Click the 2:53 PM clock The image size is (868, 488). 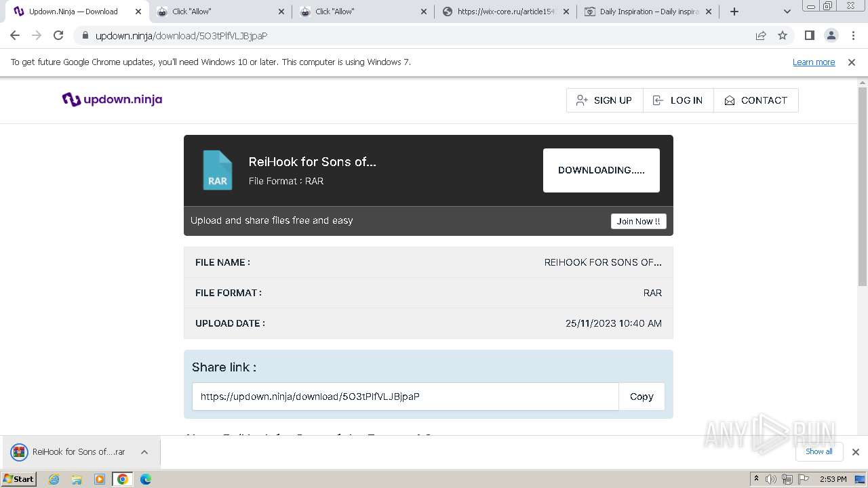[833, 479]
